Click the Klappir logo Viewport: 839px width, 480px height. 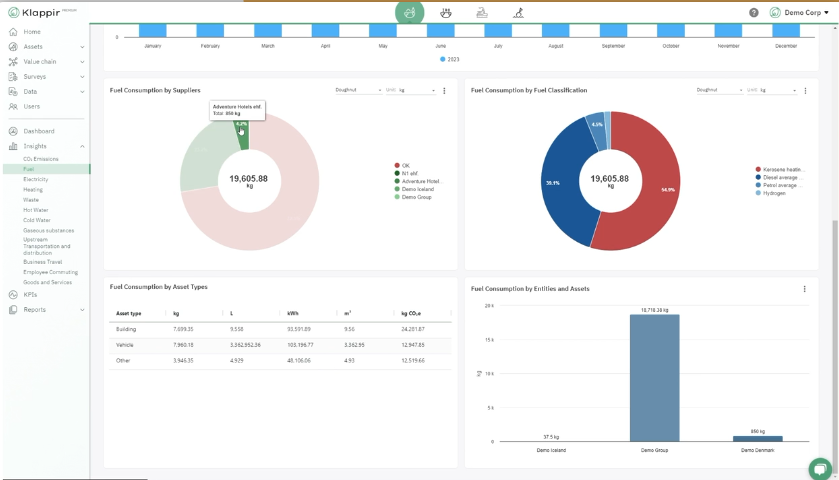pyautogui.click(x=42, y=12)
